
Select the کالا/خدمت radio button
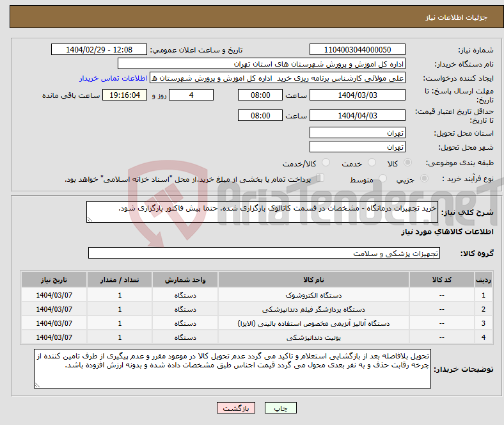[326, 163]
